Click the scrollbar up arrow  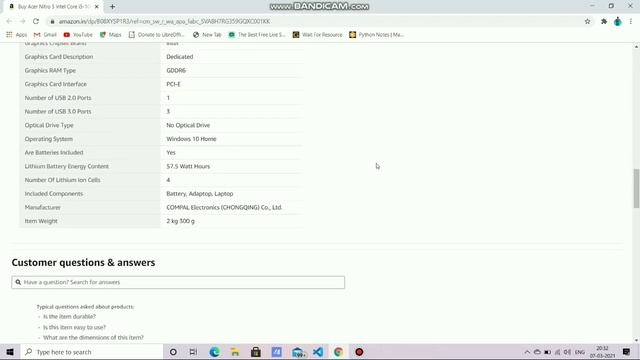(x=636, y=47)
